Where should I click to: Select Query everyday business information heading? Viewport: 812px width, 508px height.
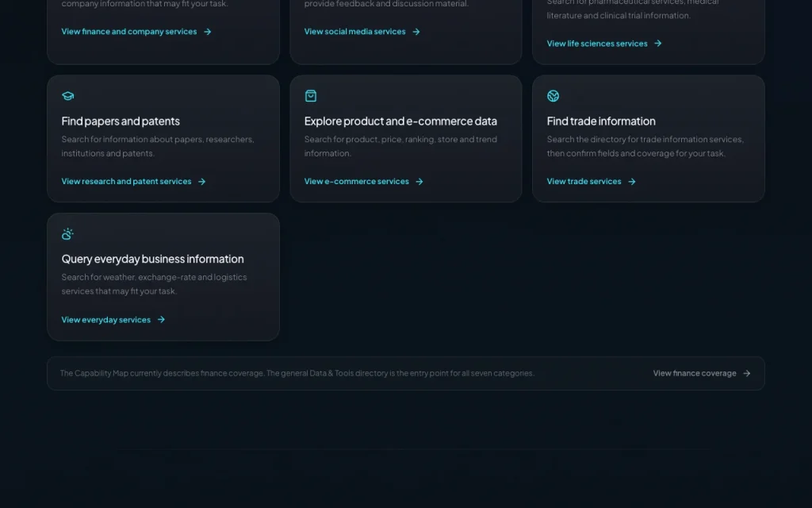coord(153,259)
